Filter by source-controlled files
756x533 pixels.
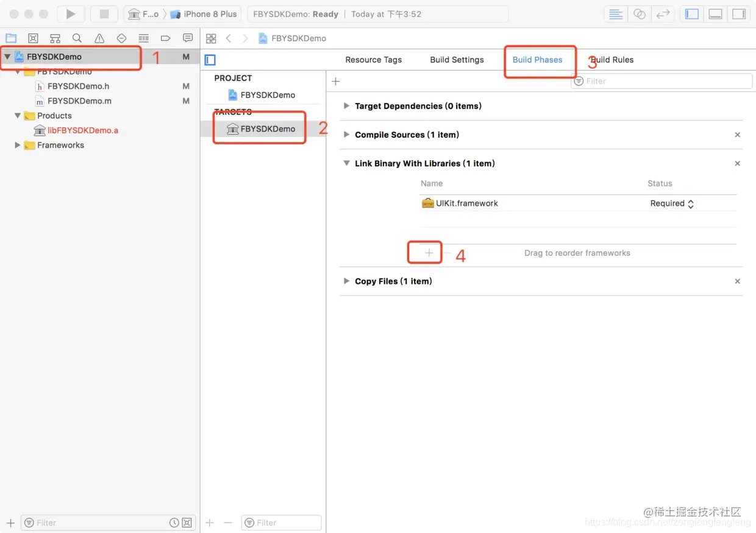coord(187,523)
